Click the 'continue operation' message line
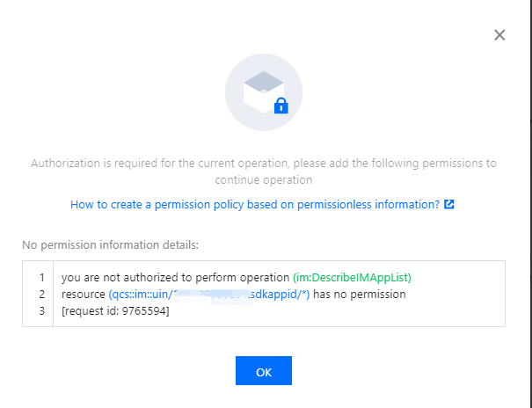The width and height of the screenshot is (532, 408). [x=264, y=179]
